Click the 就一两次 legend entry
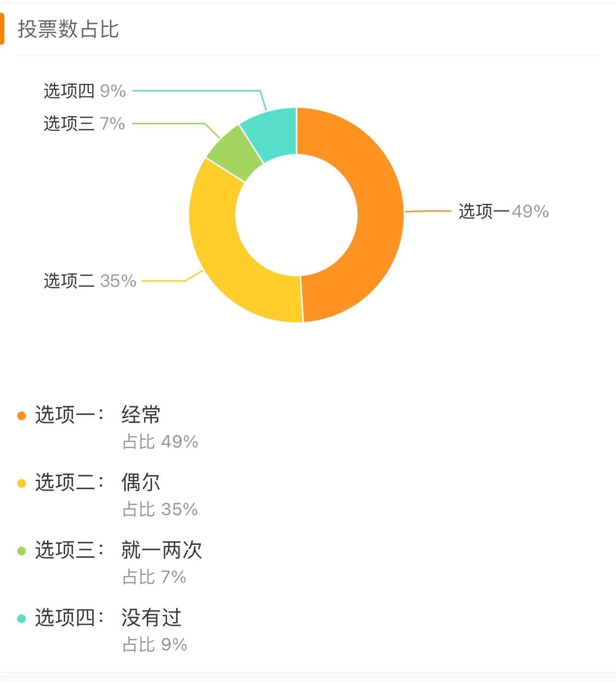Screen dimensions: 616x682 (162, 550)
